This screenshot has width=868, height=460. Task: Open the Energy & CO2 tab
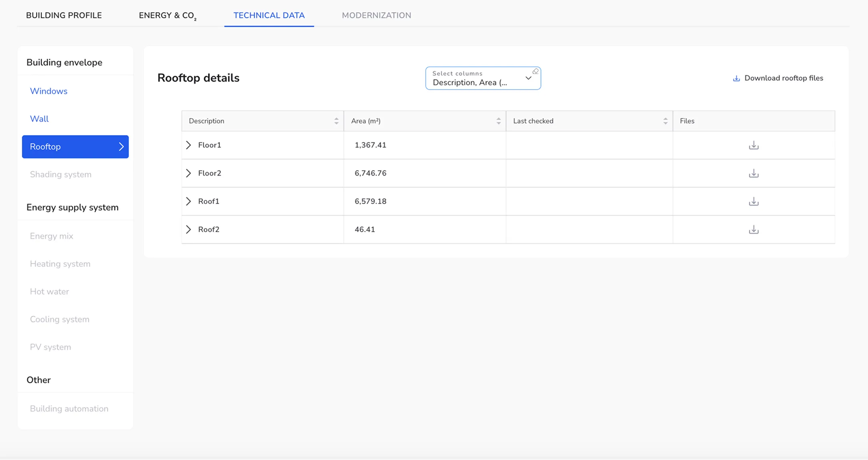[x=168, y=15]
